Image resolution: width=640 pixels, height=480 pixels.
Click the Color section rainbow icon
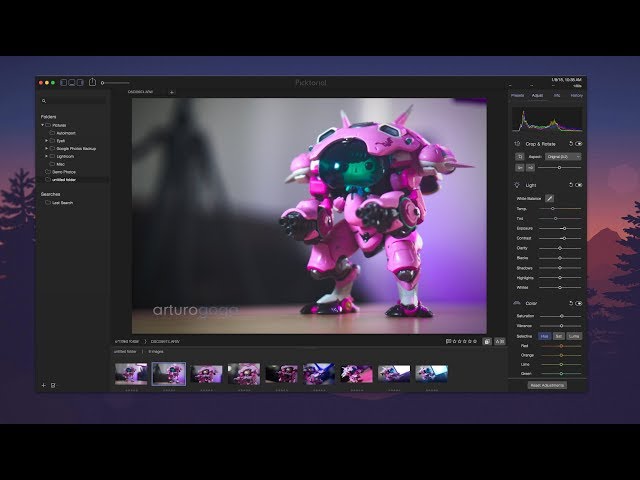[x=517, y=303]
